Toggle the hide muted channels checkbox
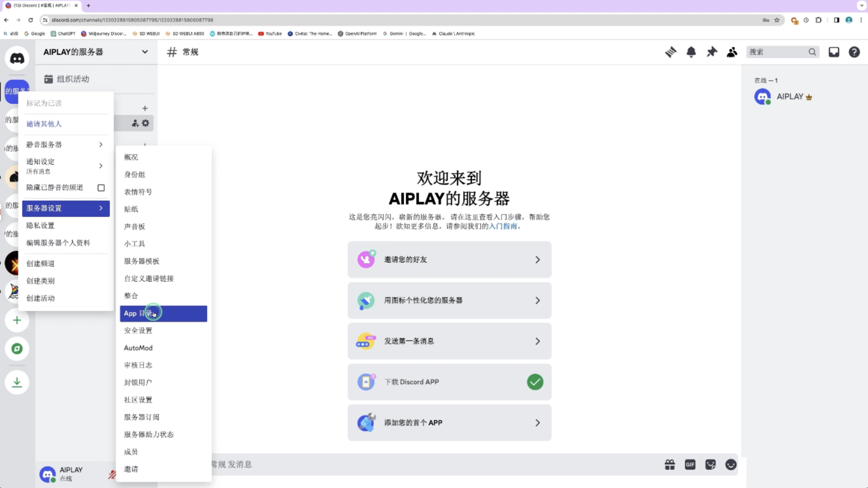The height and width of the screenshot is (488, 868). point(101,187)
